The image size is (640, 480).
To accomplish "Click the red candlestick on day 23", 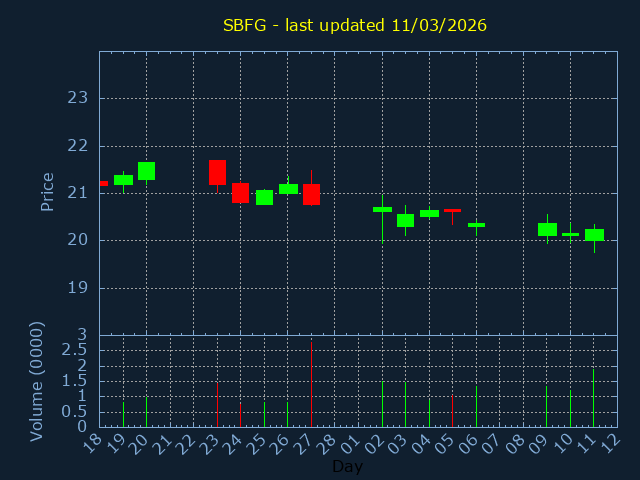I will coord(217,172).
